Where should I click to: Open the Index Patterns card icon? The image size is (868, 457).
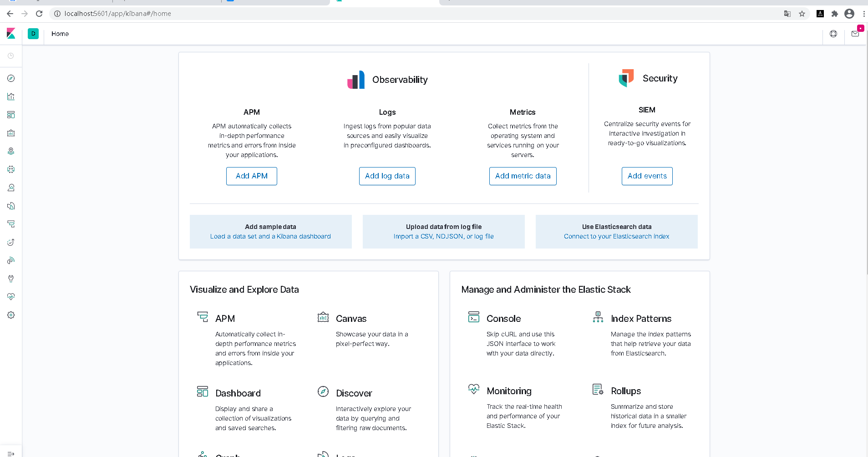[598, 317]
